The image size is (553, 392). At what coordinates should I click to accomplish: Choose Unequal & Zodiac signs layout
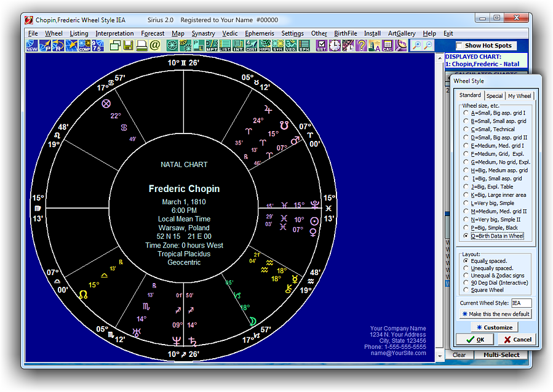466,275
